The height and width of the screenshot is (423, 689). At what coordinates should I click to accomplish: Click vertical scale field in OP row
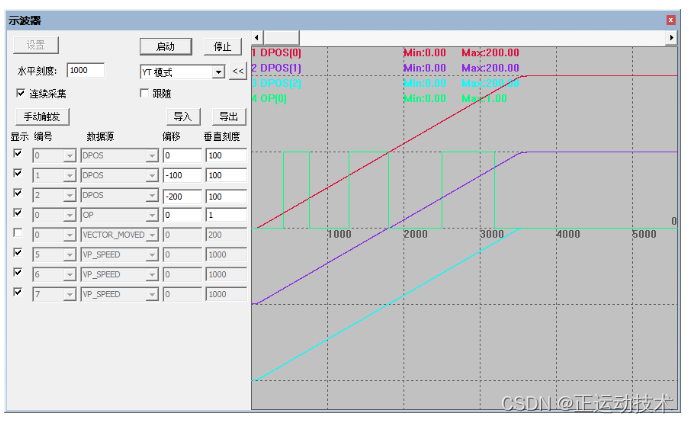[226, 215]
